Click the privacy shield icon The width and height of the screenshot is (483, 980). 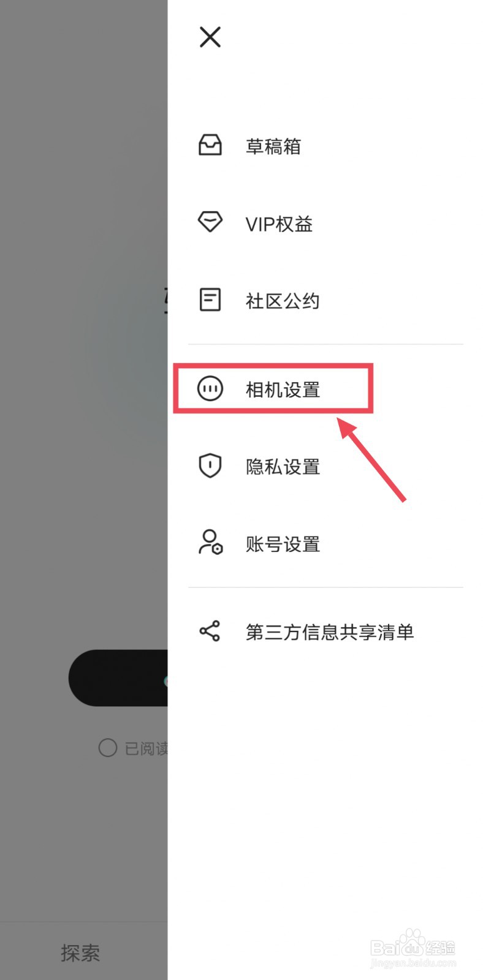[210, 466]
